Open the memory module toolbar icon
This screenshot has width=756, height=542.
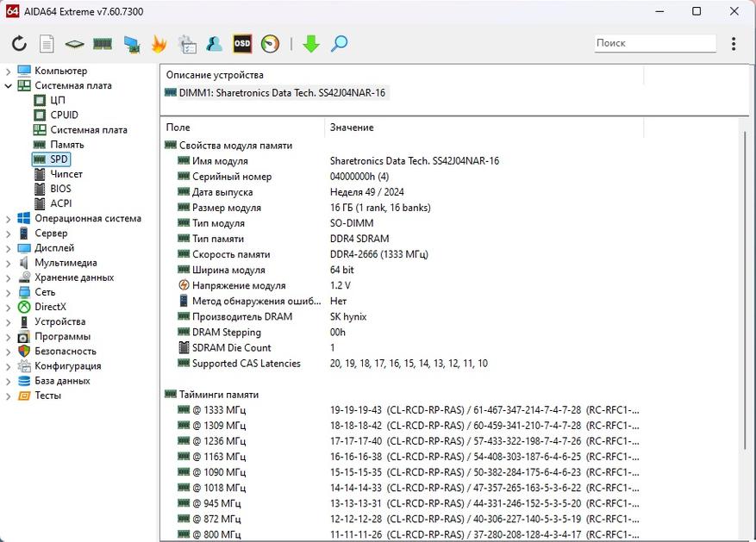click(x=103, y=44)
